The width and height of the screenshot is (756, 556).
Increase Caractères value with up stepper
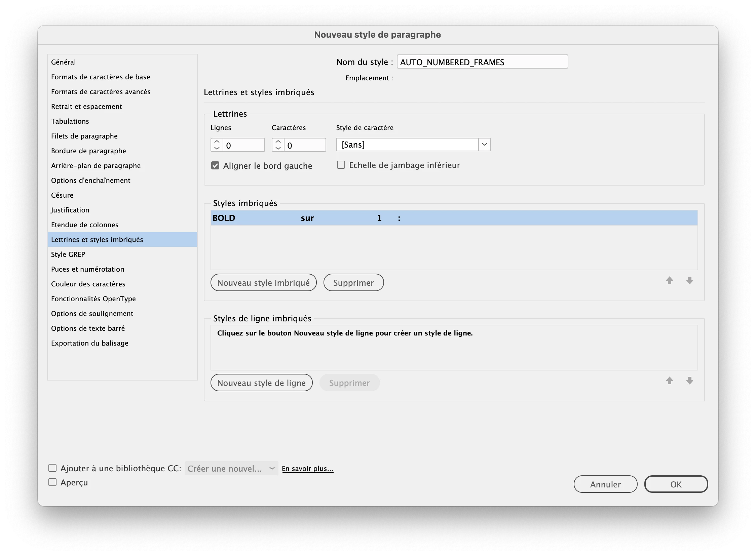click(278, 142)
